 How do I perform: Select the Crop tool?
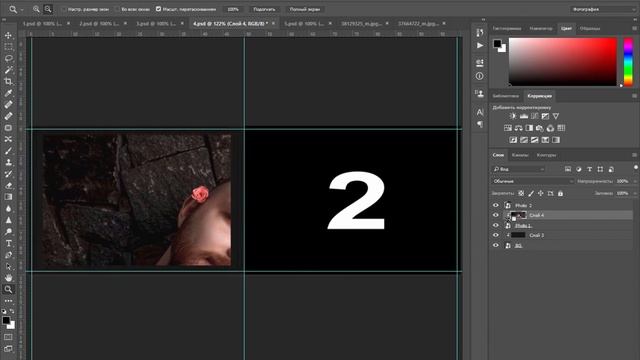pos(8,81)
